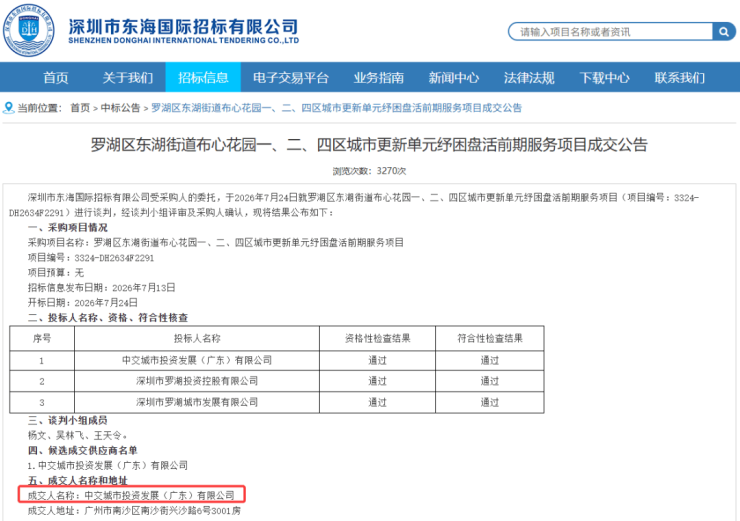740x521 pixels.
Task: Open the 首页 navigation menu item
Action: click(x=56, y=77)
